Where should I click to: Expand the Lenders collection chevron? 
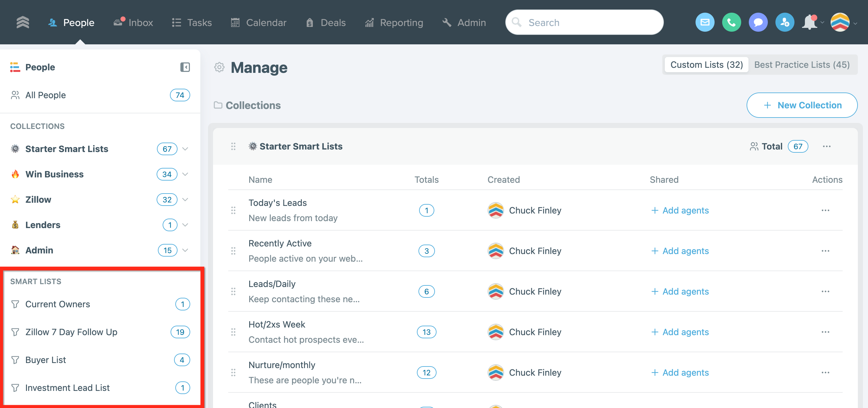(185, 225)
